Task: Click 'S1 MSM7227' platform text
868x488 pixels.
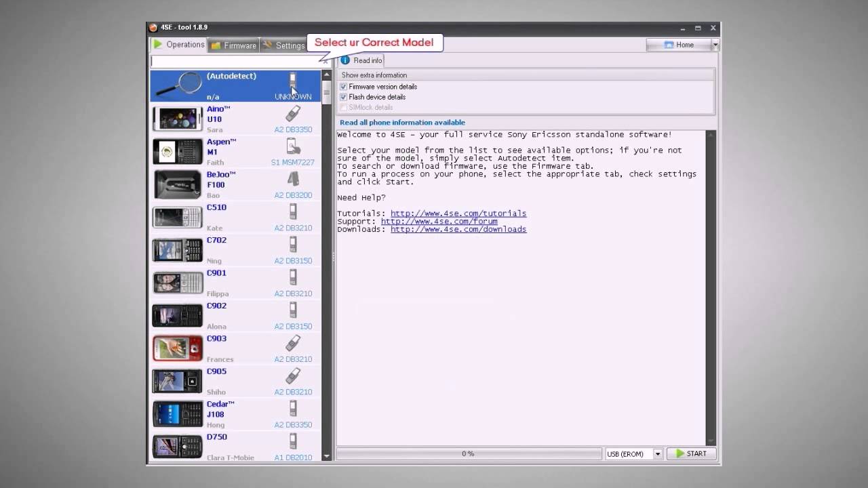Action: click(292, 163)
